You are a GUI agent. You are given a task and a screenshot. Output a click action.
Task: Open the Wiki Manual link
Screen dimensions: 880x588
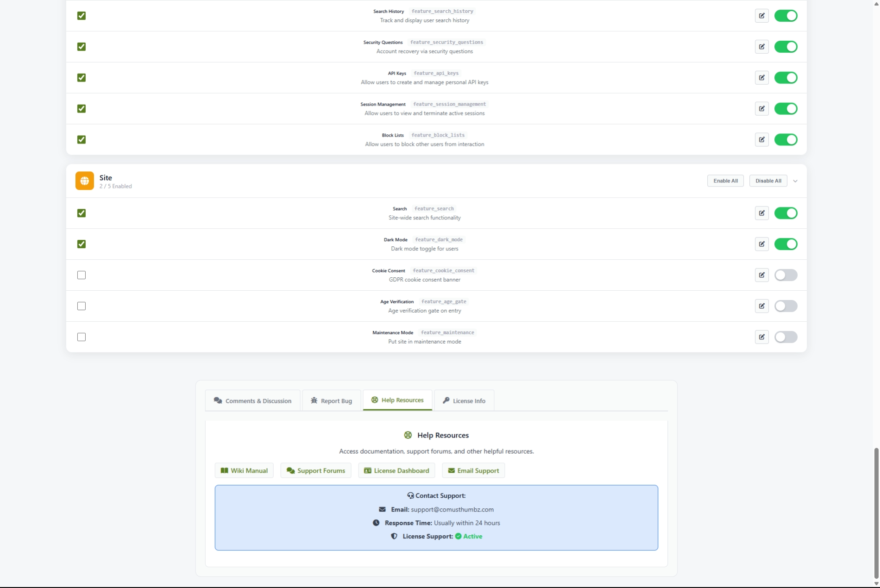244,470
